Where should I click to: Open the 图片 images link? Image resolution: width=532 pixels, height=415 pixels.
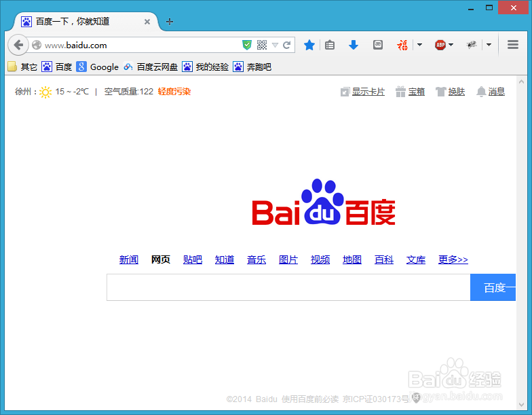288,259
